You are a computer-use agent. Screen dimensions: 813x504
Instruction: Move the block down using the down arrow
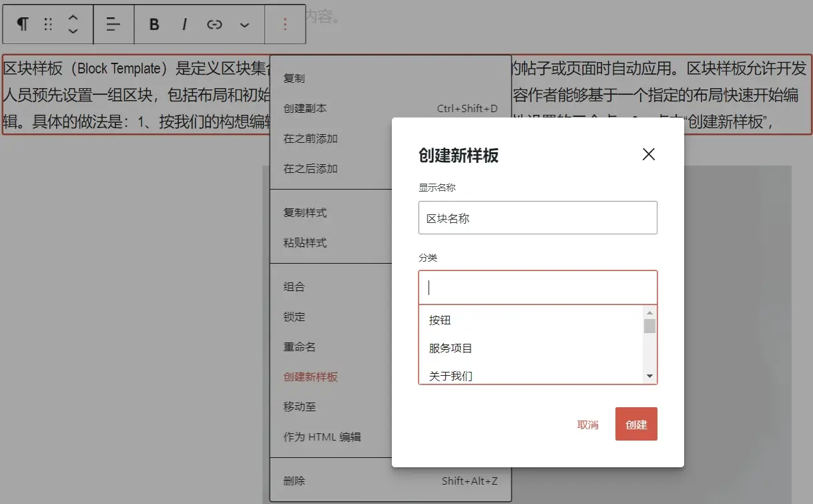pyautogui.click(x=72, y=31)
